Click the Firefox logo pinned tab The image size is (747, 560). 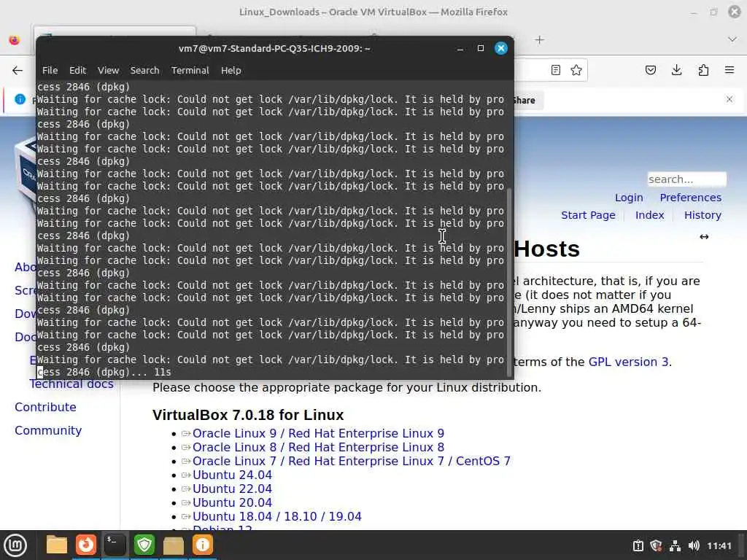15,40
